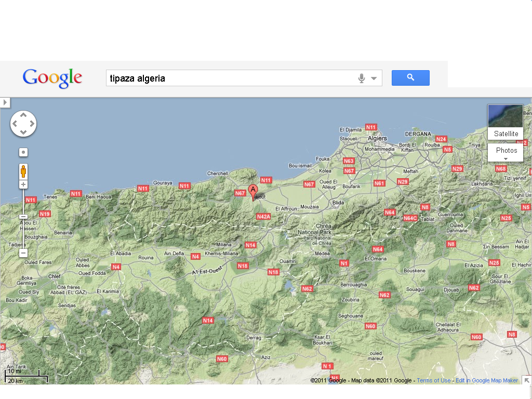Click the microphone voice search icon
532x399 pixels.
[x=362, y=77]
